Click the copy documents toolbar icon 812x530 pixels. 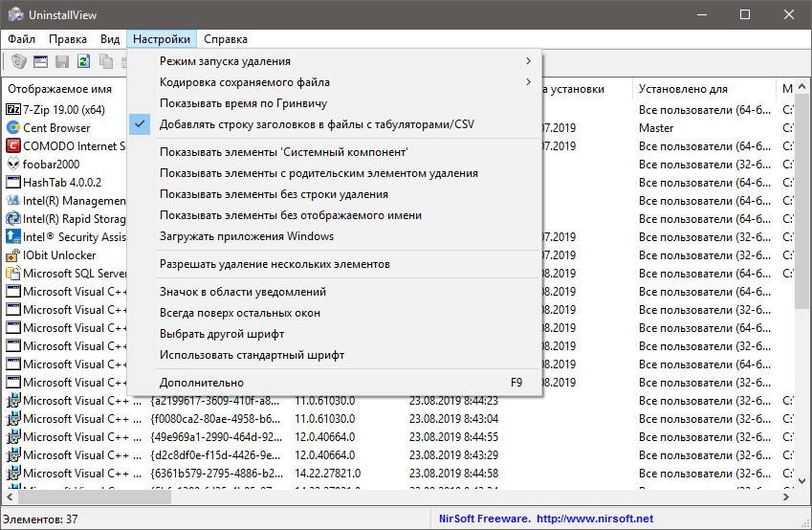pyautogui.click(x=105, y=61)
